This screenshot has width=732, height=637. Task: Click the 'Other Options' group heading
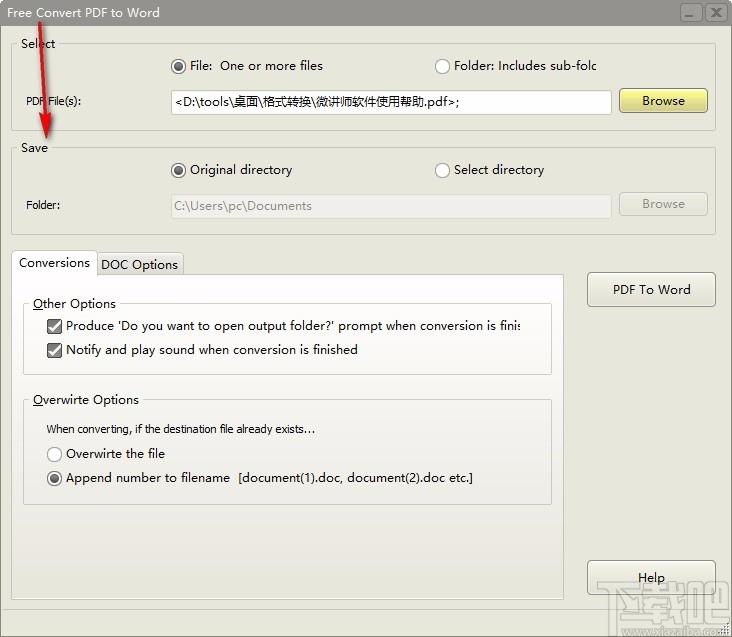pos(74,304)
